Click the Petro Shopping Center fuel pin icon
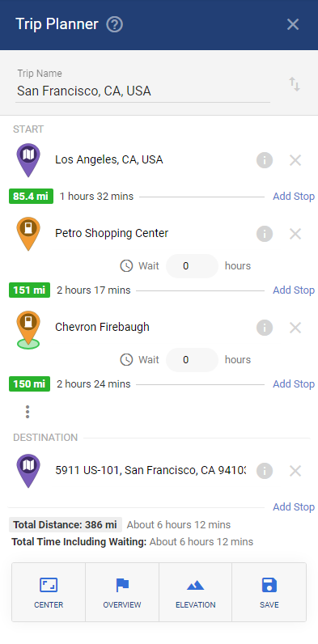 (x=28, y=233)
